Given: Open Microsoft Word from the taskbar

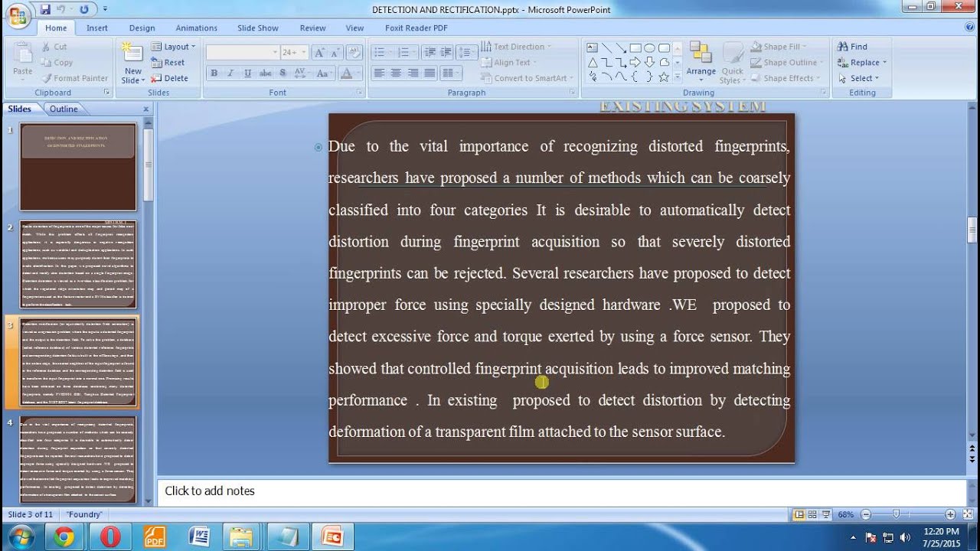Looking at the screenshot, I should coord(199,536).
